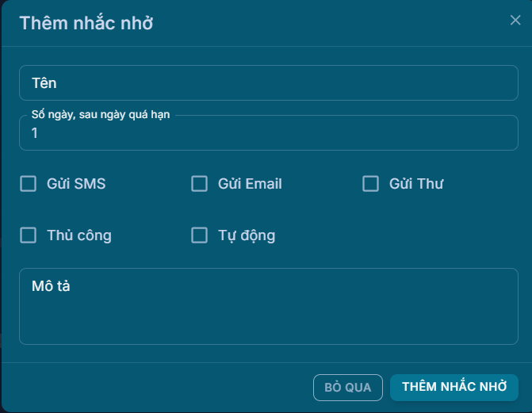
Task: Click the Gửi SMS label text
Action: coord(76,184)
